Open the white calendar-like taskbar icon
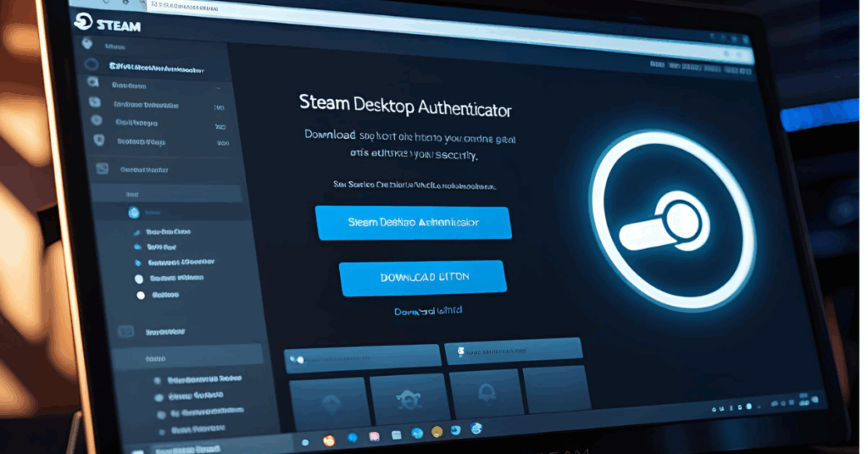 397,435
